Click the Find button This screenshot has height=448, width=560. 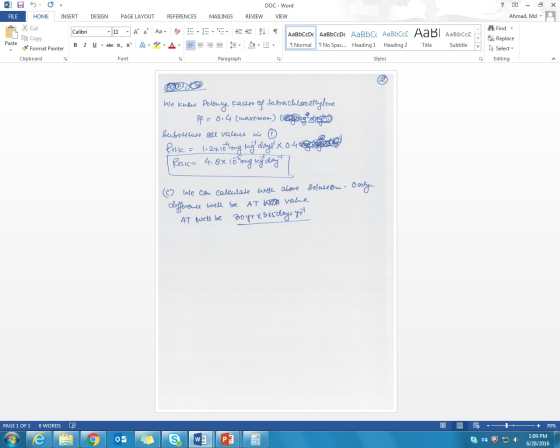[498, 28]
